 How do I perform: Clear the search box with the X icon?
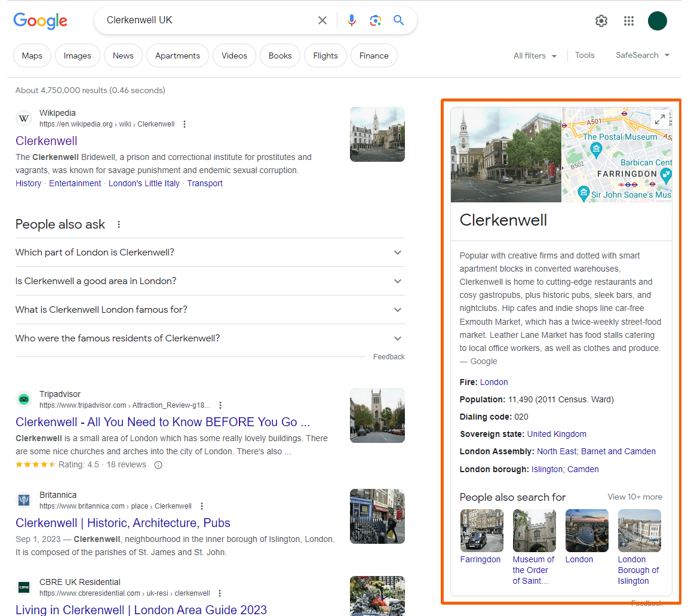click(322, 20)
